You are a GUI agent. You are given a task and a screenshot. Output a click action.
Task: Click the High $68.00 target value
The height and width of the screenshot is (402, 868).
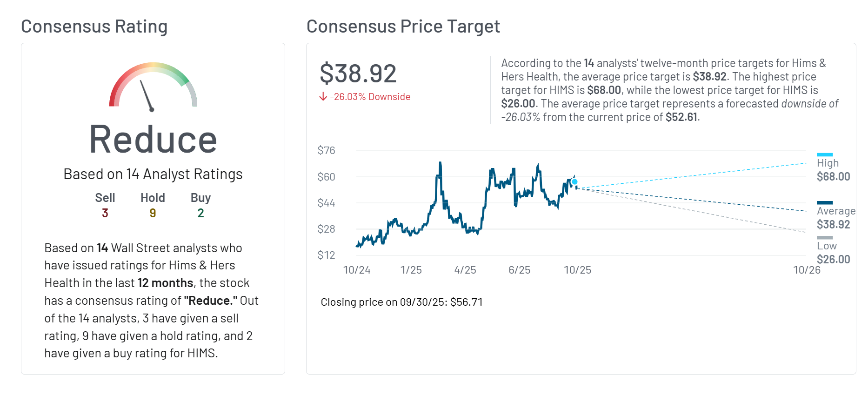click(x=833, y=177)
